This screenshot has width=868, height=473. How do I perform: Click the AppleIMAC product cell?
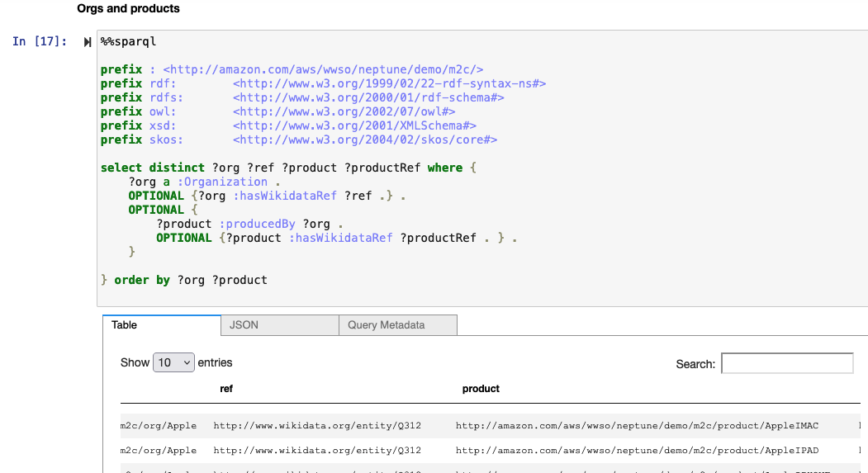click(637, 425)
